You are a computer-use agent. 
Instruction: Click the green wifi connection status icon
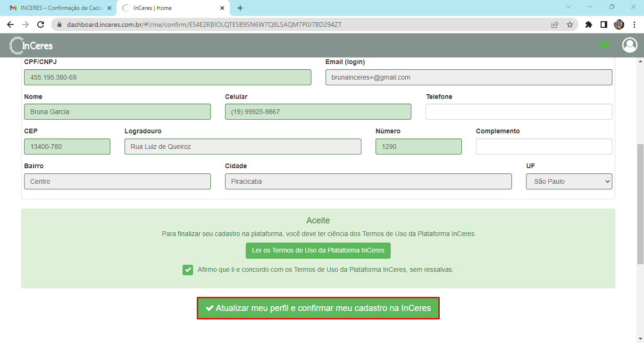604,45
